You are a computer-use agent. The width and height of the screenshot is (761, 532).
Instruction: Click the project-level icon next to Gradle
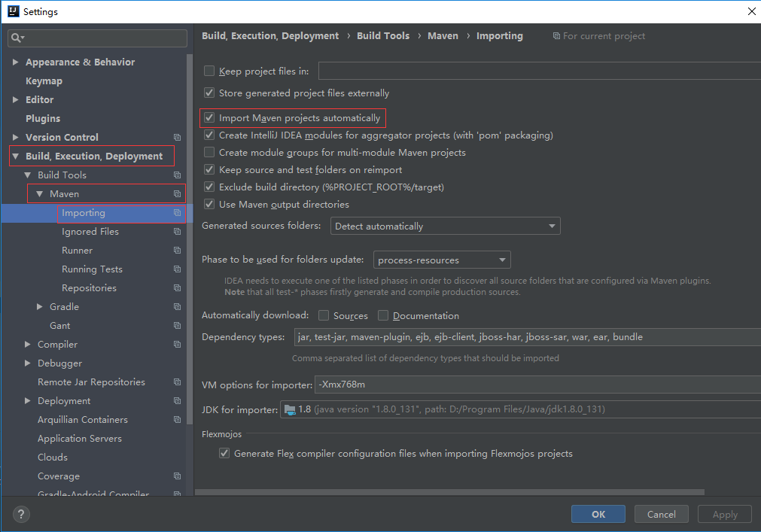(x=177, y=307)
